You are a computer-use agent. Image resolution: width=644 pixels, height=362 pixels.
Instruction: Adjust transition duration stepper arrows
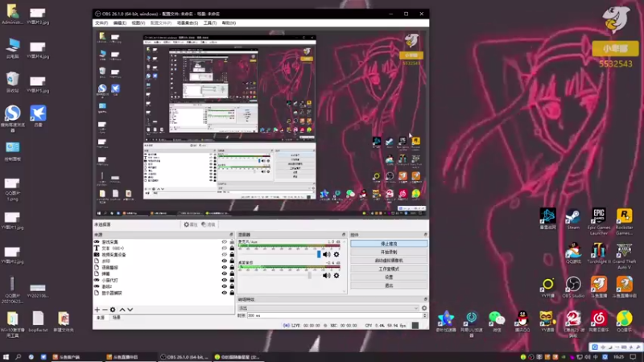coord(425,315)
